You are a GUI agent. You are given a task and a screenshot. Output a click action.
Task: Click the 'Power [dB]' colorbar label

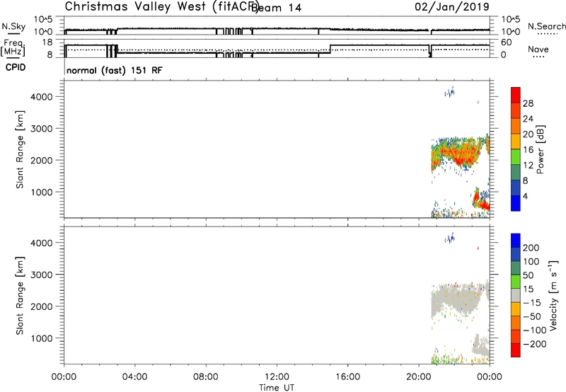coord(540,149)
